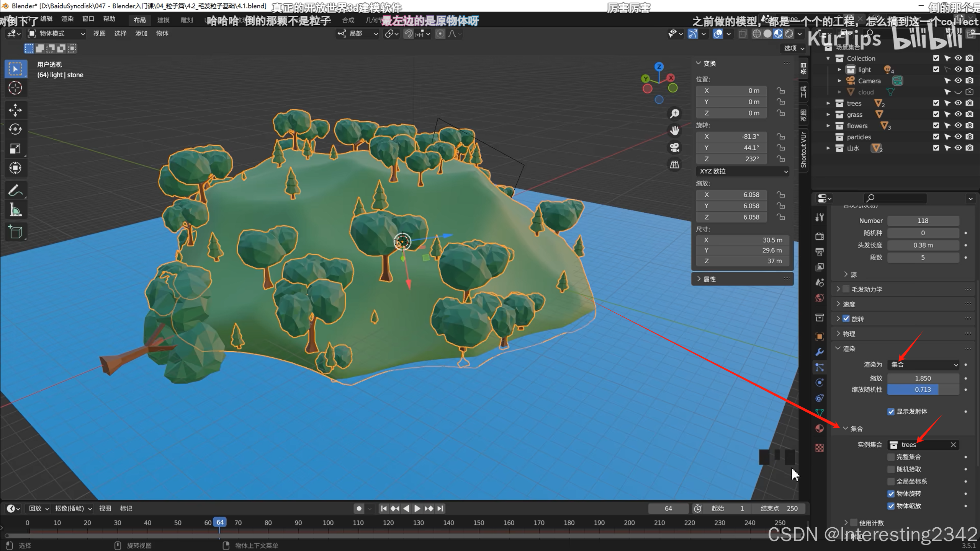Enable the 随机拾取 checkbox
Image resolution: width=980 pixels, height=551 pixels.
tap(891, 469)
